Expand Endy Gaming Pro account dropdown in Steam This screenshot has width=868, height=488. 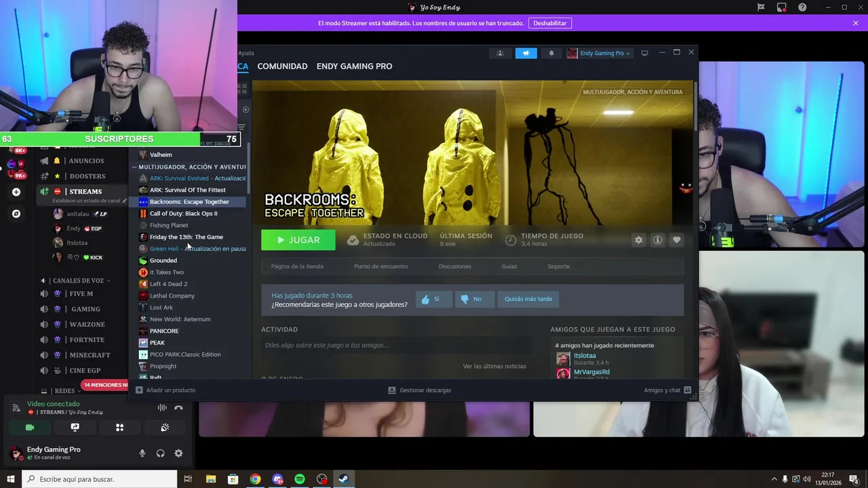pyautogui.click(x=599, y=53)
